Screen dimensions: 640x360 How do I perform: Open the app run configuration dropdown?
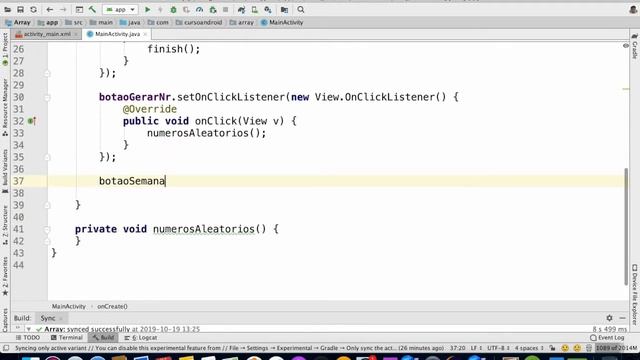point(120,9)
